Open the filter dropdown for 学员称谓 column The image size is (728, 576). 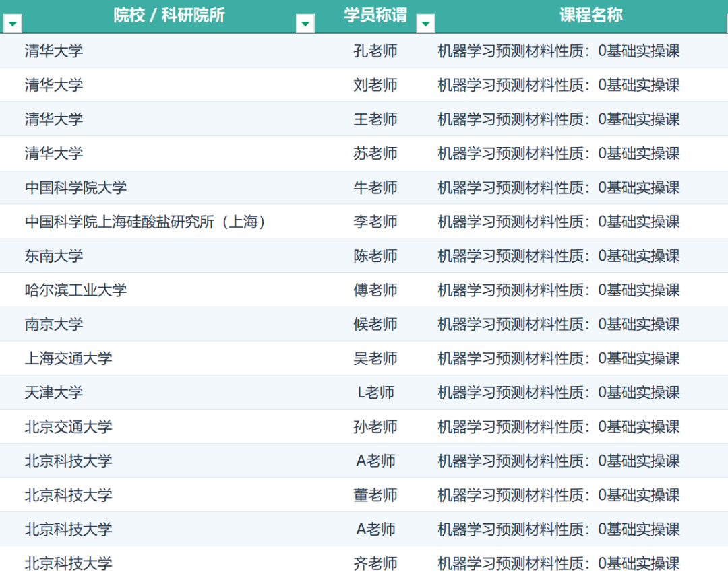(426, 23)
